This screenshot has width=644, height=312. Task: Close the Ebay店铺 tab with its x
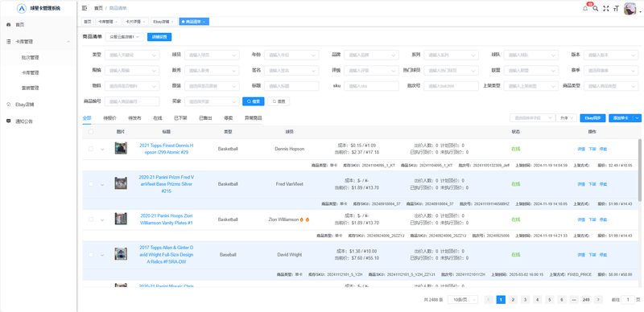(x=173, y=22)
